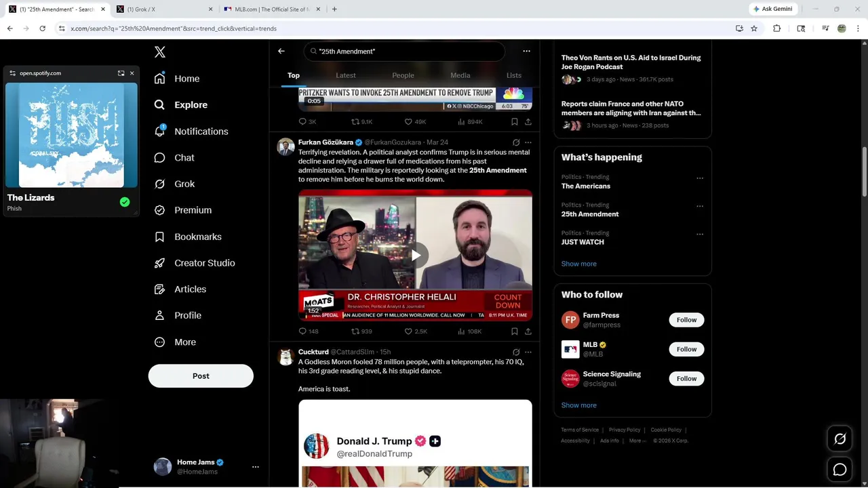
Task: Open Creator Studio in the sidebar
Action: pos(195,263)
